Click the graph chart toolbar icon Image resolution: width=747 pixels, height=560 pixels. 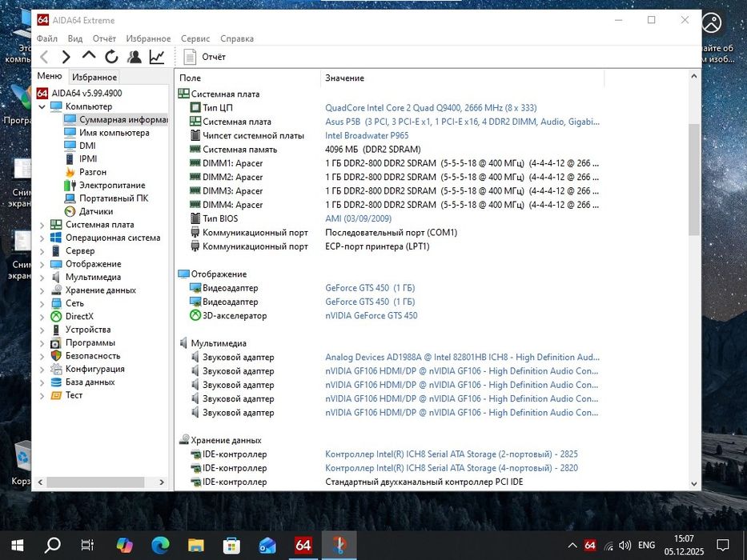tap(157, 57)
